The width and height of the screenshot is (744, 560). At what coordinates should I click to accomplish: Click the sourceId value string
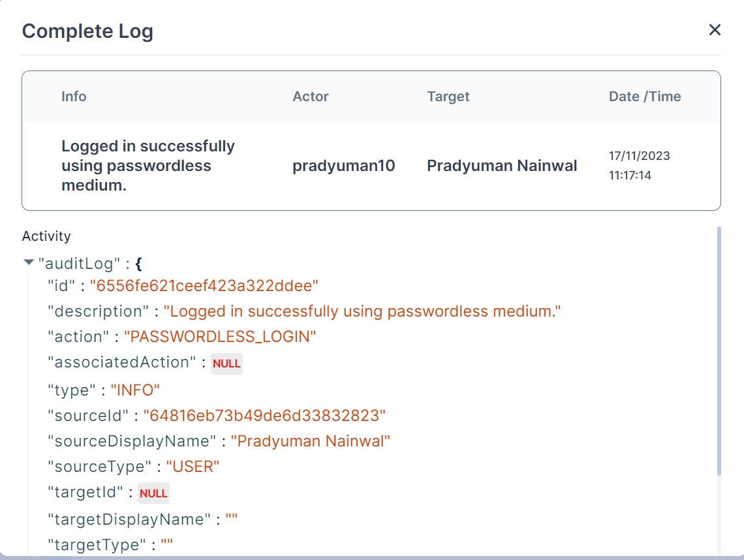[264, 415]
